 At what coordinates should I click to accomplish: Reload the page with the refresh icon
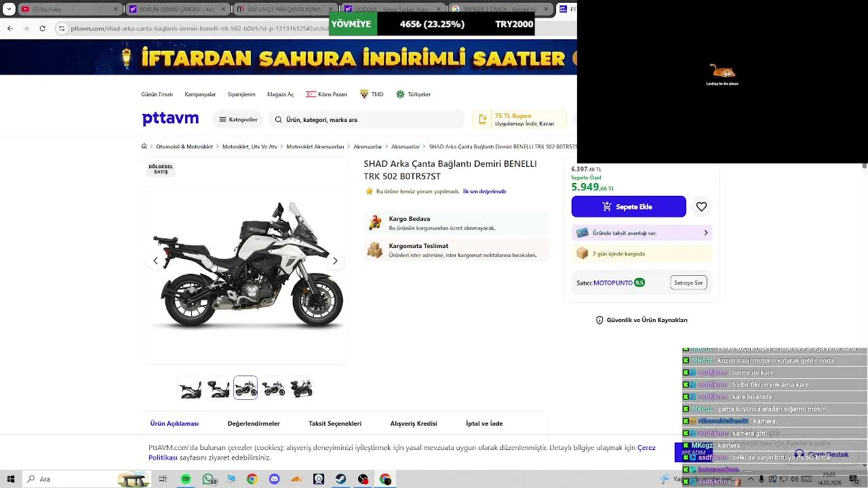[x=43, y=28]
